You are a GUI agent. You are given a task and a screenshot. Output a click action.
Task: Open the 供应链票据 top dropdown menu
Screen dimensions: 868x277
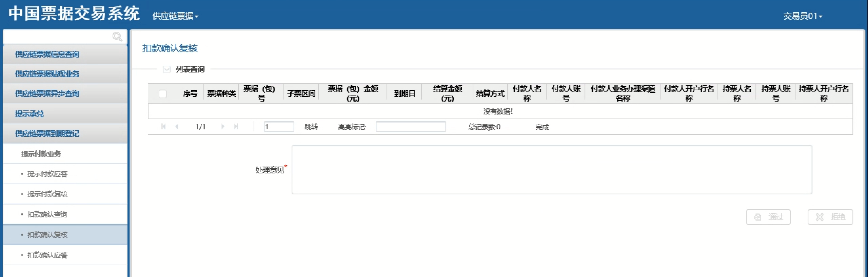tap(175, 16)
